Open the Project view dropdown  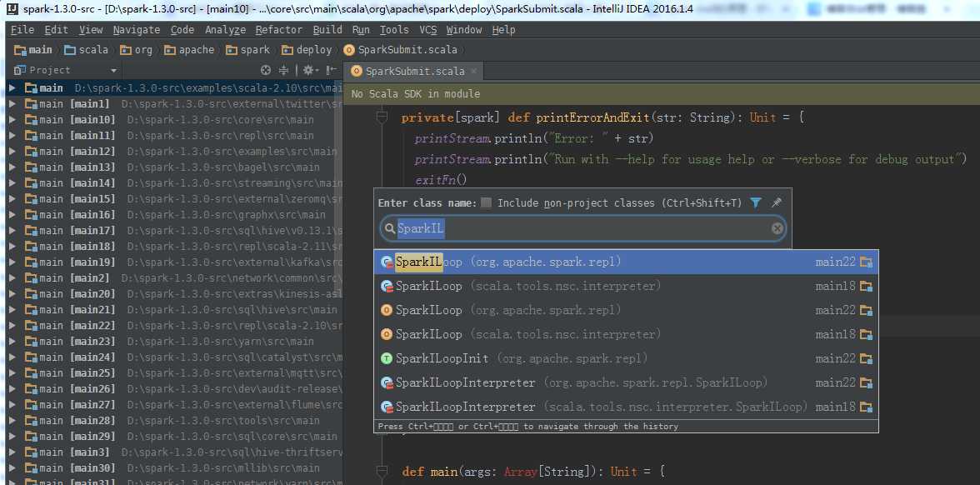coord(113,71)
